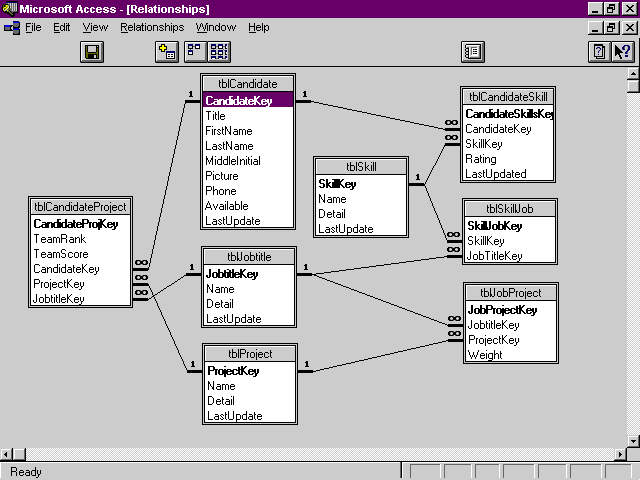This screenshot has height=480, width=640.
Task: Click the tblSkill table title bar
Action: coord(361,166)
